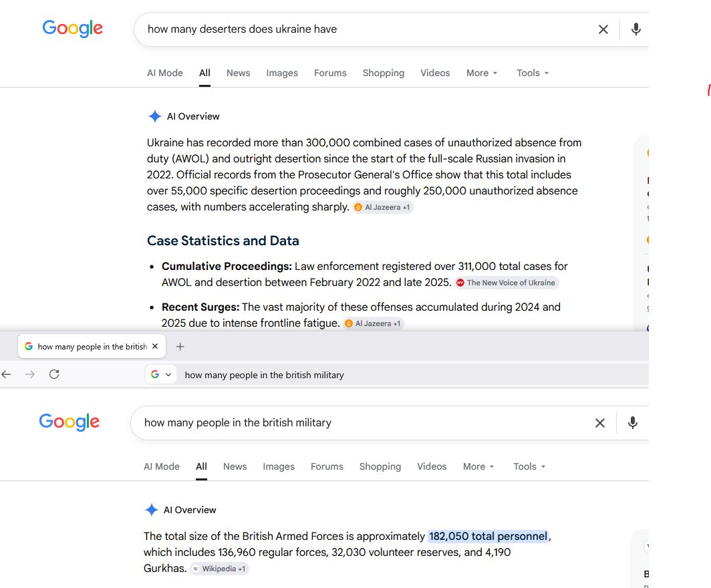
Task: Click the 'AI Overview' label in top results
Action: (193, 116)
